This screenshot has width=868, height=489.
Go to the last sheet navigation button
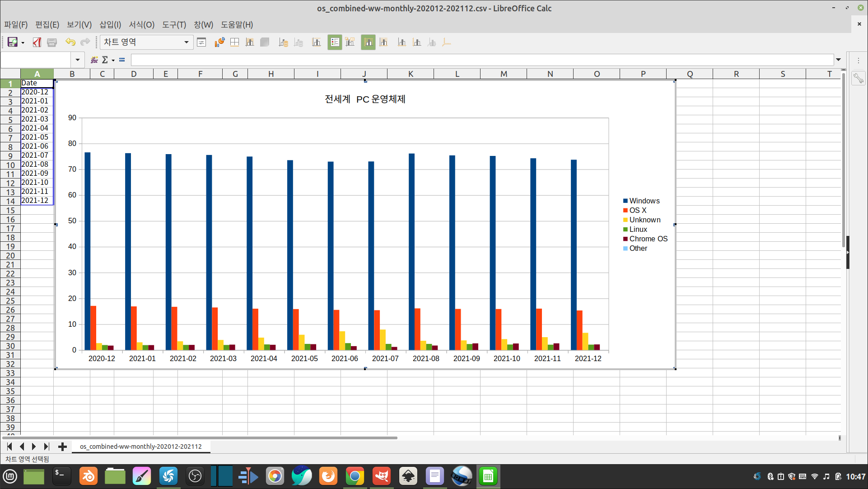46,447
